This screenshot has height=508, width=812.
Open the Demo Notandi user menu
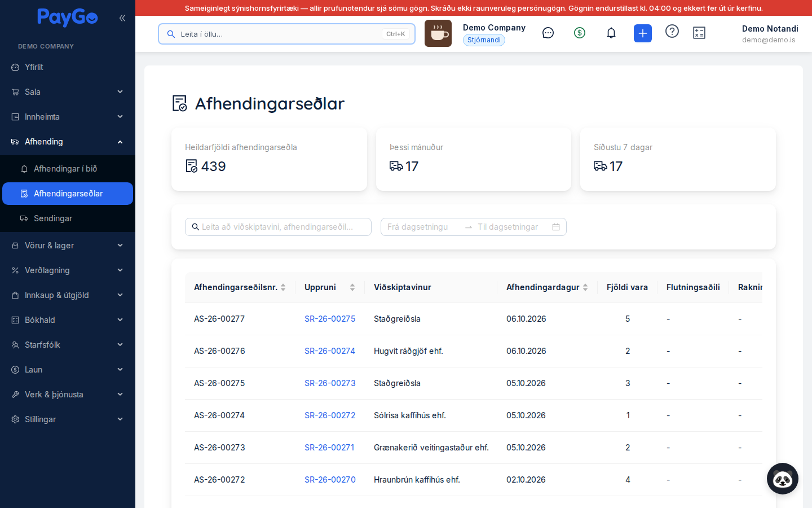coord(770,34)
